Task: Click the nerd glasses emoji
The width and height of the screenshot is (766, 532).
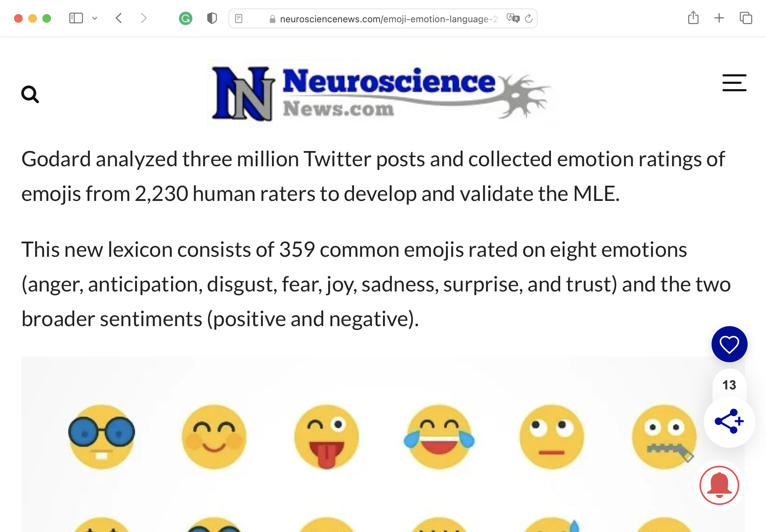Action: click(x=101, y=437)
